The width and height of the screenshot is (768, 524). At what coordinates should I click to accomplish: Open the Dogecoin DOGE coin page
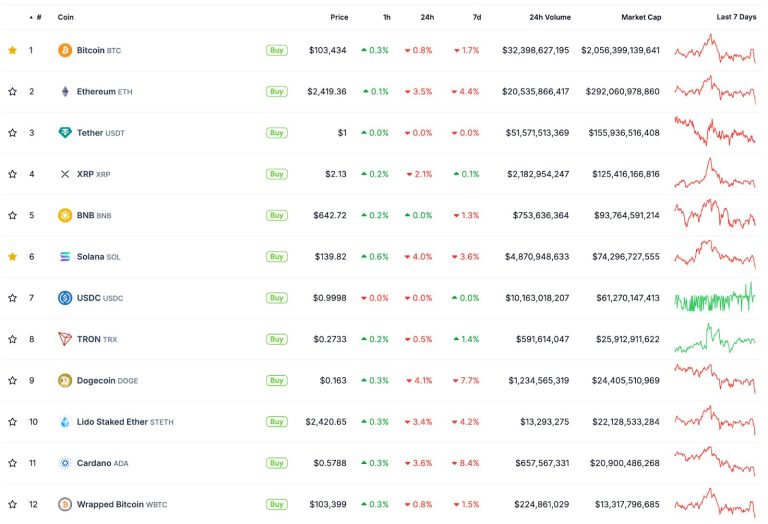(107, 381)
